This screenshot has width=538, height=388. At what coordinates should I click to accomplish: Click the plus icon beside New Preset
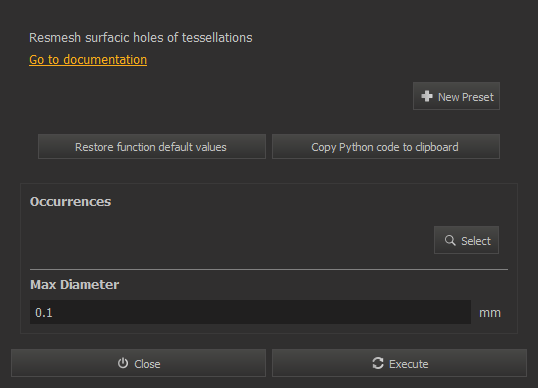(427, 96)
